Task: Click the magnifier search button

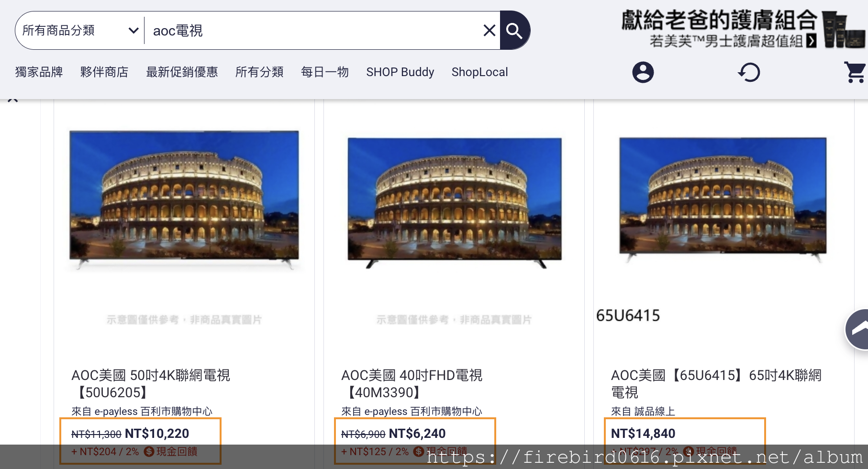Action: [x=514, y=31]
